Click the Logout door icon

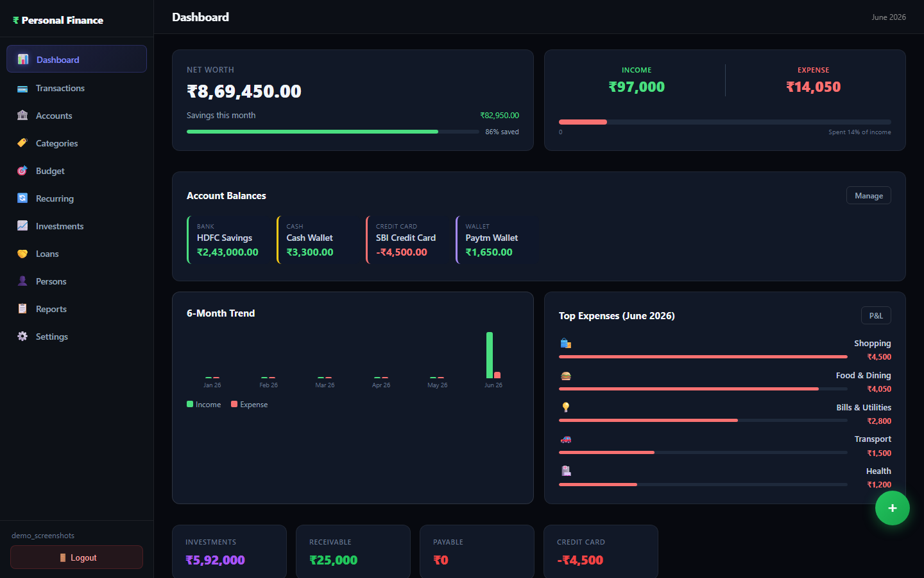[x=63, y=557]
